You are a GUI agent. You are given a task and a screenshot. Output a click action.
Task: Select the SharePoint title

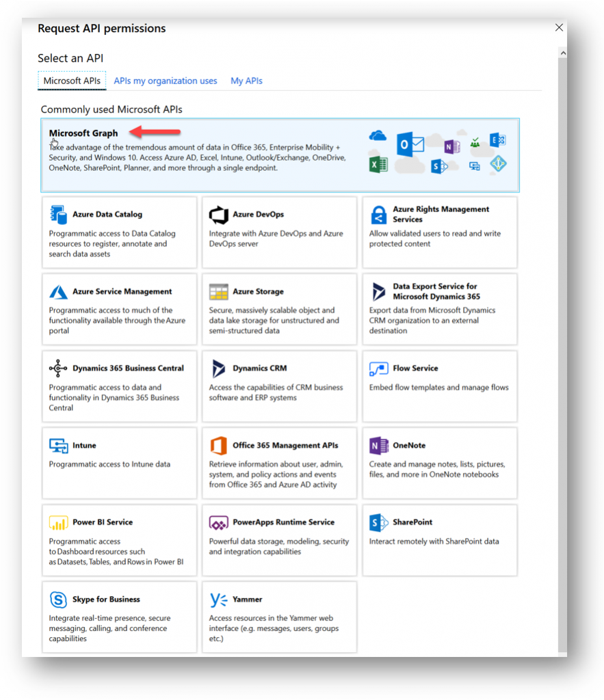coord(412,522)
